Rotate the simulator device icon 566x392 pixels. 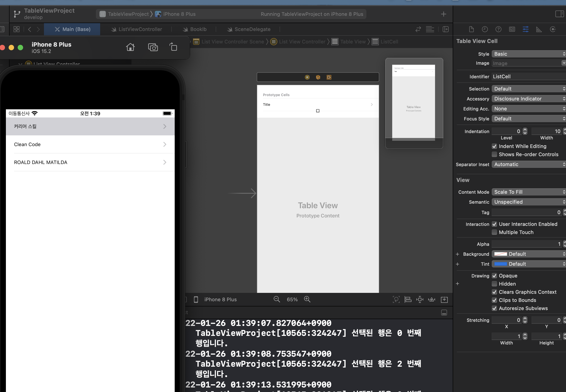(173, 47)
